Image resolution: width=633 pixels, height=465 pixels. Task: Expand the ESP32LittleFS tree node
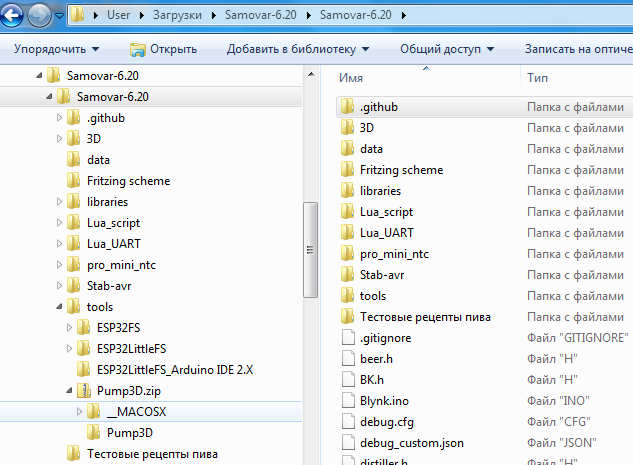69,348
